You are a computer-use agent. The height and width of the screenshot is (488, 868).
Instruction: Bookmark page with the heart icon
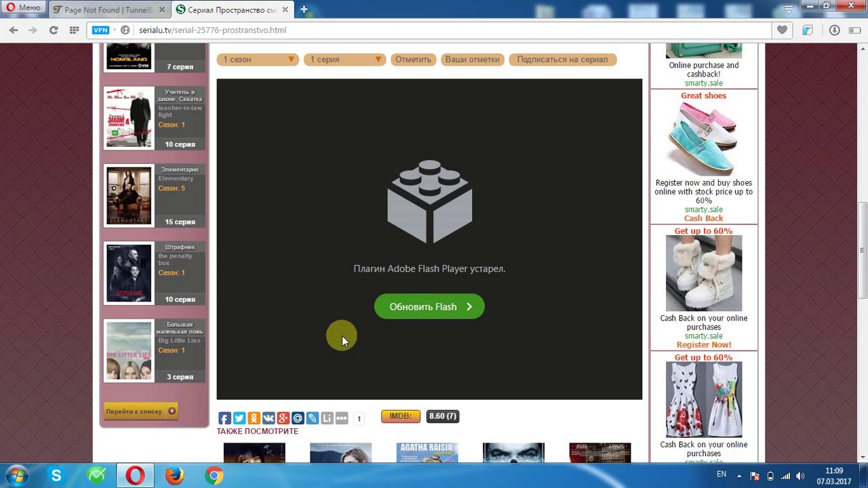pos(783,30)
